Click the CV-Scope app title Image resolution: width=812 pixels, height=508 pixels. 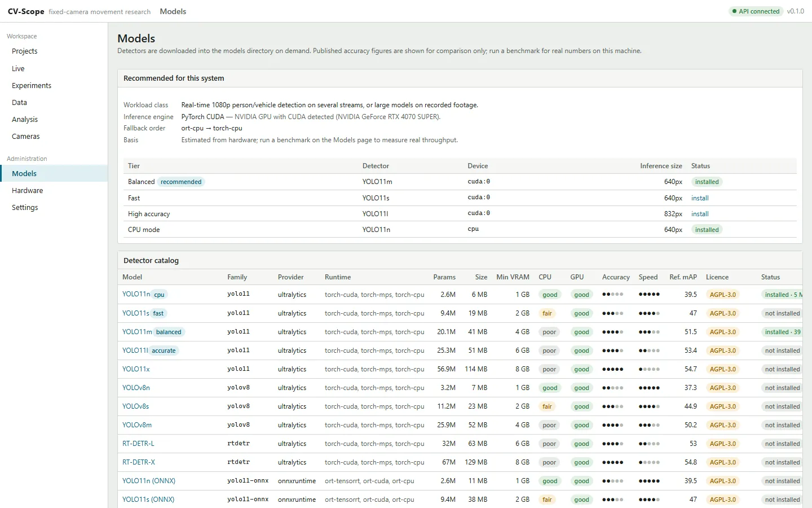click(x=26, y=11)
